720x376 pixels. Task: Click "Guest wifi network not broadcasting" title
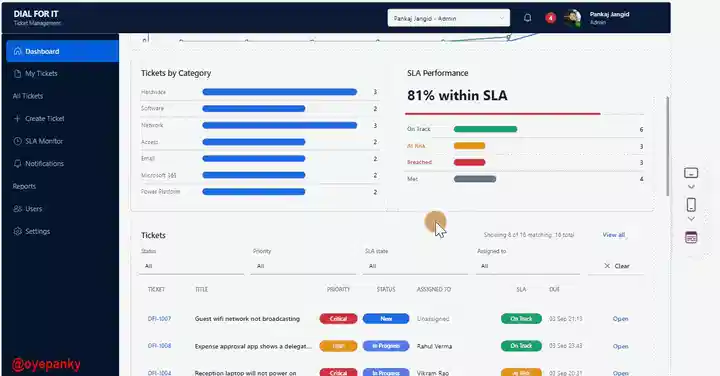point(247,319)
